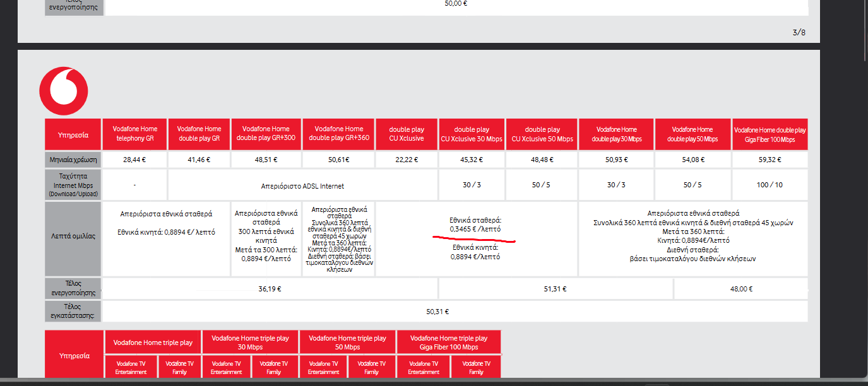Click Vodafone TV Entertainment under triple play 50 Mbps
Viewport: 868px width, 386px height.
click(x=323, y=367)
